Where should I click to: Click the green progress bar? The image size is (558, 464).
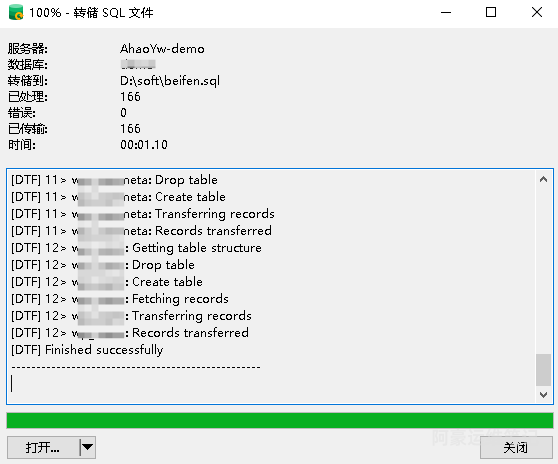pos(280,420)
